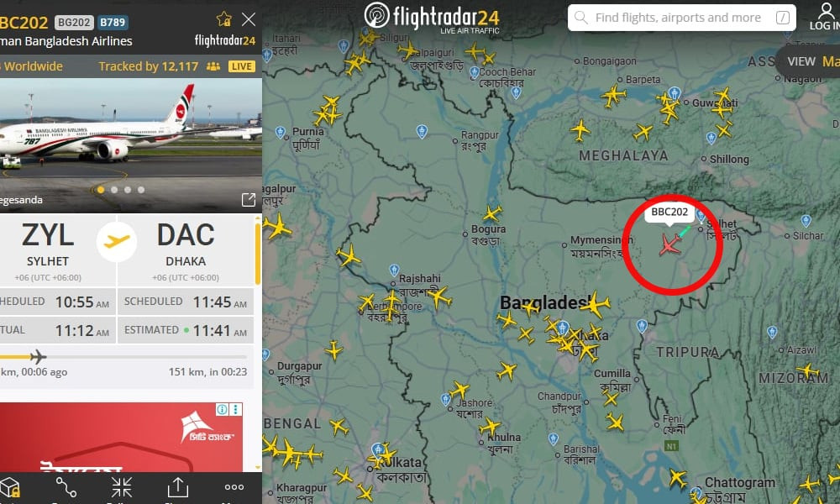Expand the ad options three-dot menu
The height and width of the screenshot is (504, 840).
tap(236, 410)
